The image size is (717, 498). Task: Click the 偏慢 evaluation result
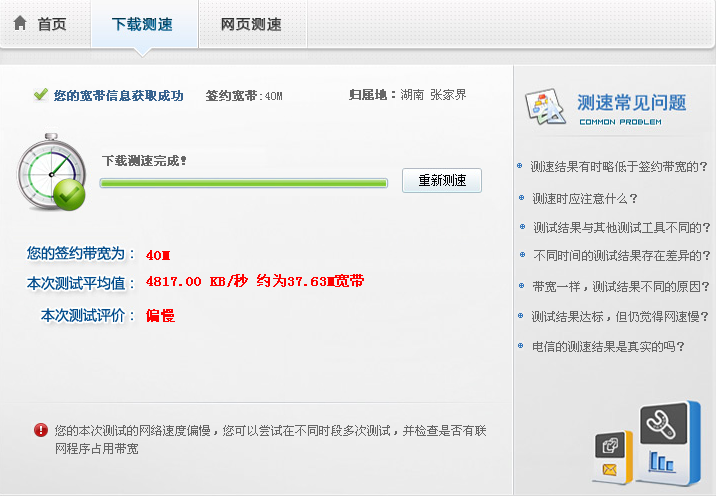coord(160,316)
